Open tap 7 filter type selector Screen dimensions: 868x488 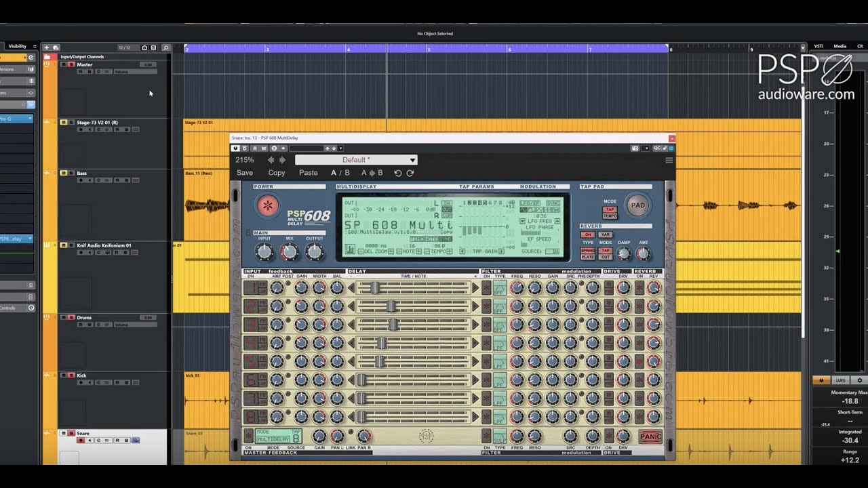click(500, 399)
